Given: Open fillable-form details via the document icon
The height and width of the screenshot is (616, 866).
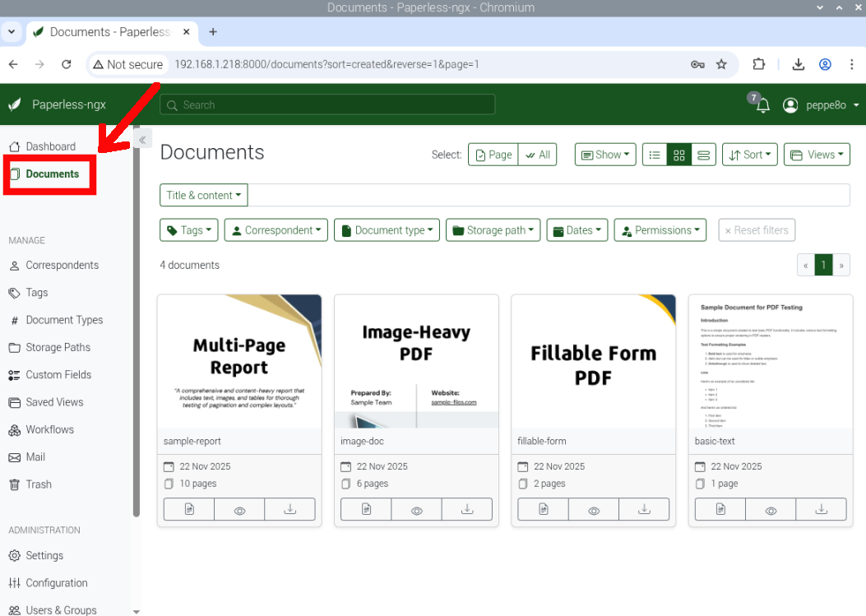Looking at the screenshot, I should [543, 509].
